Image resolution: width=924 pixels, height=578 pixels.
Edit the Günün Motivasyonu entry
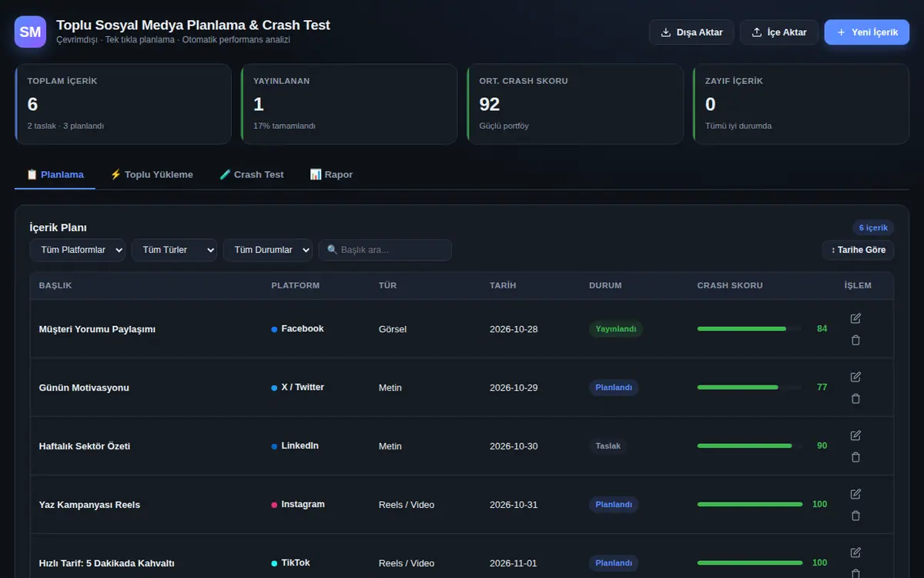(x=855, y=377)
